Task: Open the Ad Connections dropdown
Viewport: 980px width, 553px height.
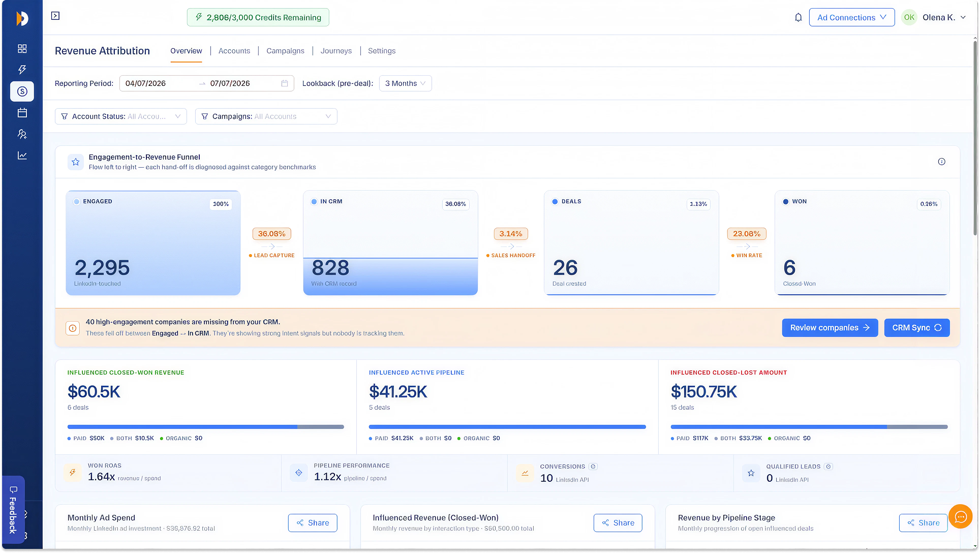Action: (851, 17)
